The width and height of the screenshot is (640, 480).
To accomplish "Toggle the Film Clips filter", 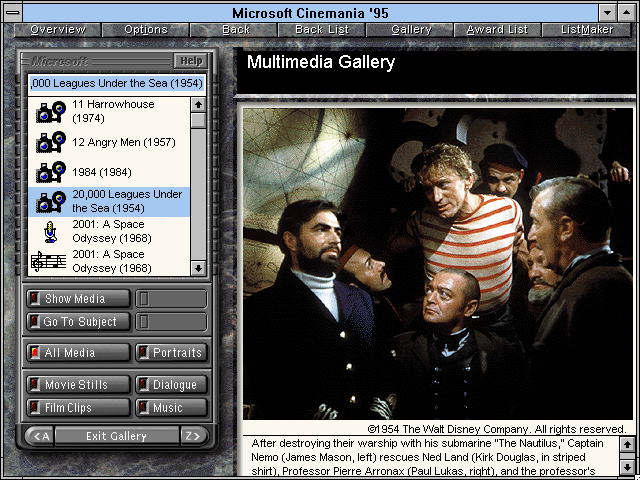I will coord(78,408).
